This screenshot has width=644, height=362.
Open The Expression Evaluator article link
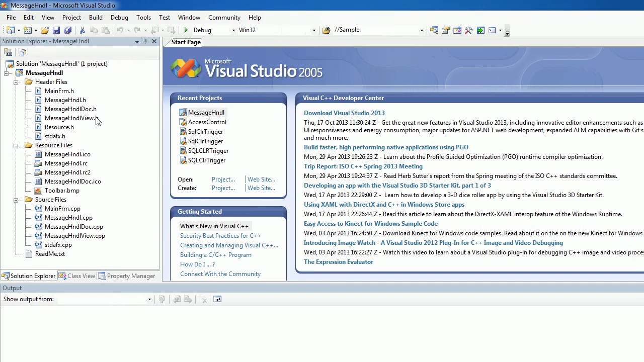point(339,262)
